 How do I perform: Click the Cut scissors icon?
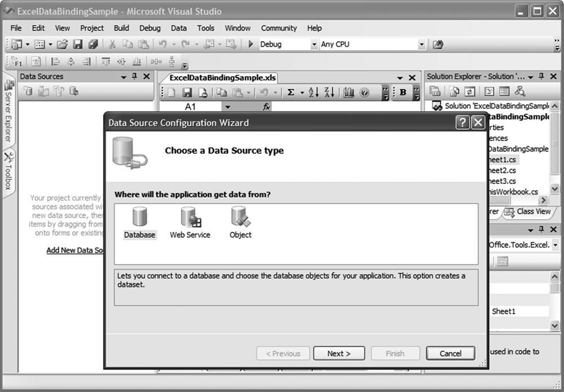112,44
